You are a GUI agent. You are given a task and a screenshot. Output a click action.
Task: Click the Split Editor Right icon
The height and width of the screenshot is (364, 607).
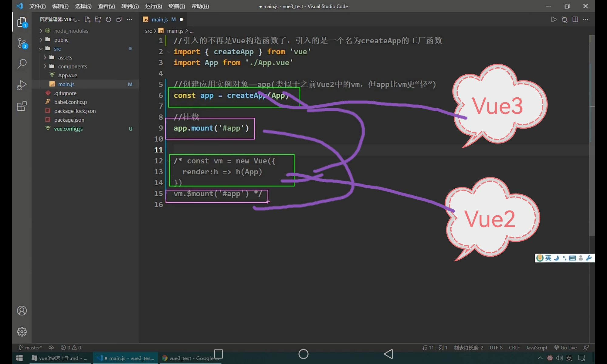point(575,19)
